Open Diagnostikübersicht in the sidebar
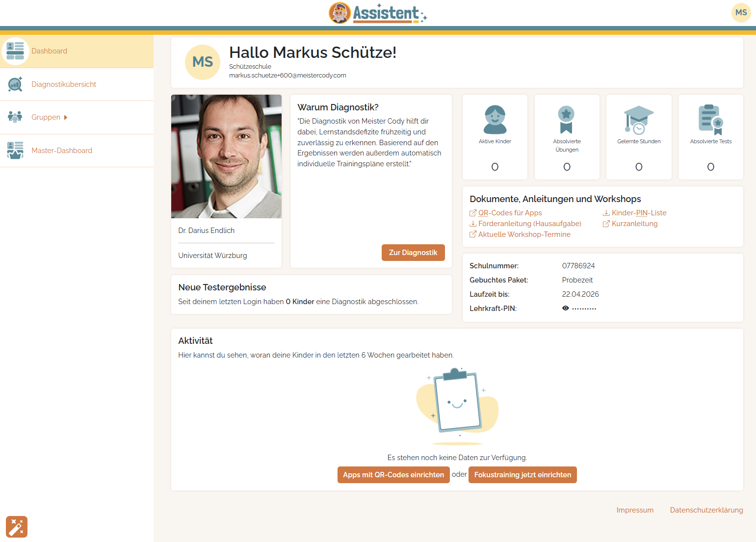This screenshot has width=756, height=542. point(64,84)
